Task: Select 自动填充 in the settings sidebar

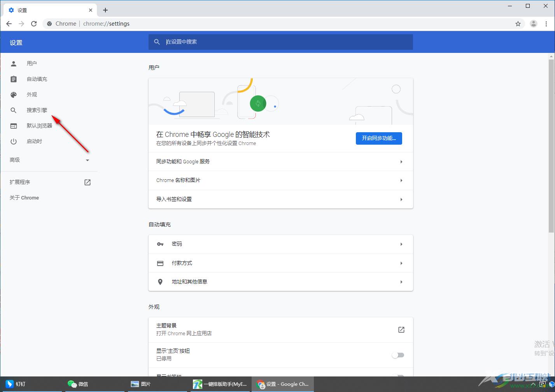Action: tap(37, 79)
